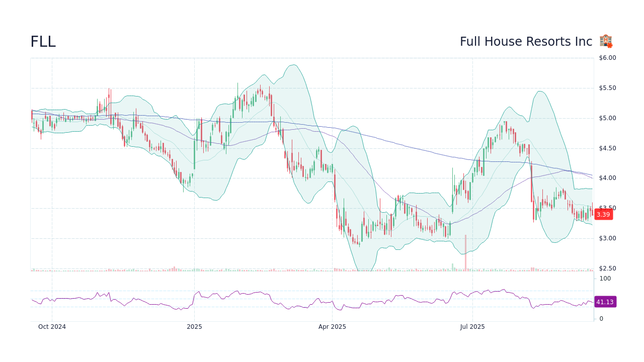644x362 pixels.
Task: Click the $4.50 price axis label
Action: pos(607,148)
